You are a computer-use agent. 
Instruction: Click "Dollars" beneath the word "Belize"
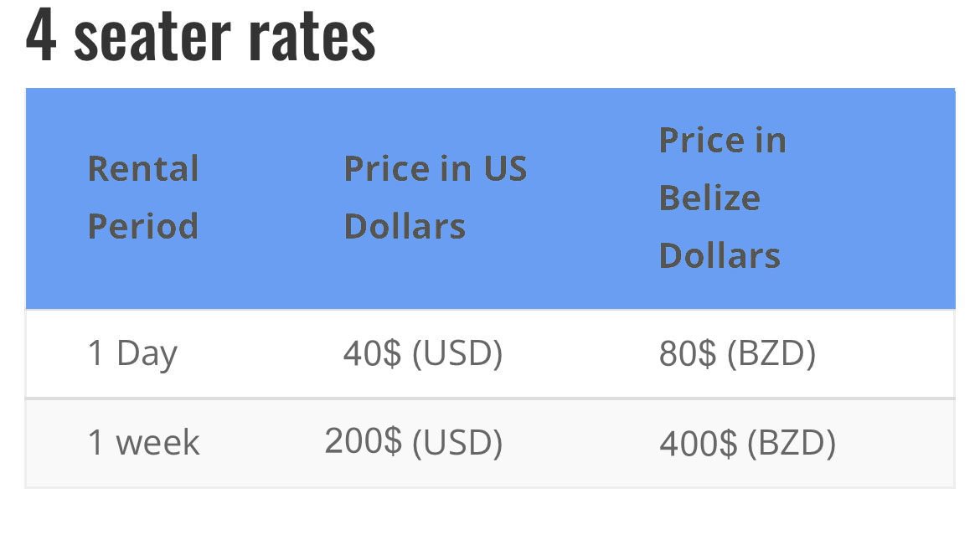point(720,255)
